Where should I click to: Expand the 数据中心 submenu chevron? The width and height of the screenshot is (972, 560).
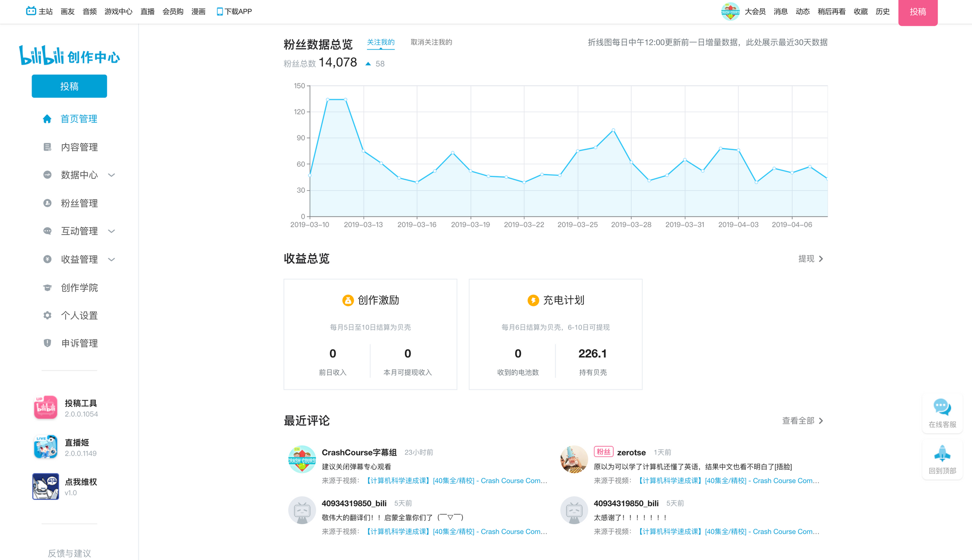(112, 175)
